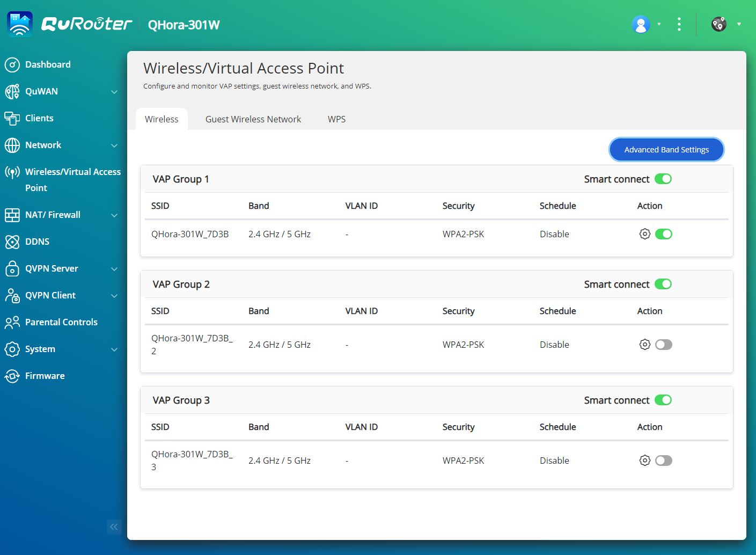Image resolution: width=756 pixels, height=555 pixels.
Task: Click the Wireless/Virtual Access Point page title
Action: coord(244,68)
